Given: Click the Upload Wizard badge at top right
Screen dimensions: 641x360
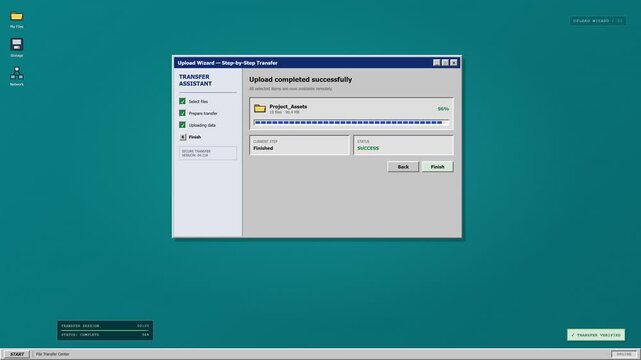Looking at the screenshot, I should (598, 20).
